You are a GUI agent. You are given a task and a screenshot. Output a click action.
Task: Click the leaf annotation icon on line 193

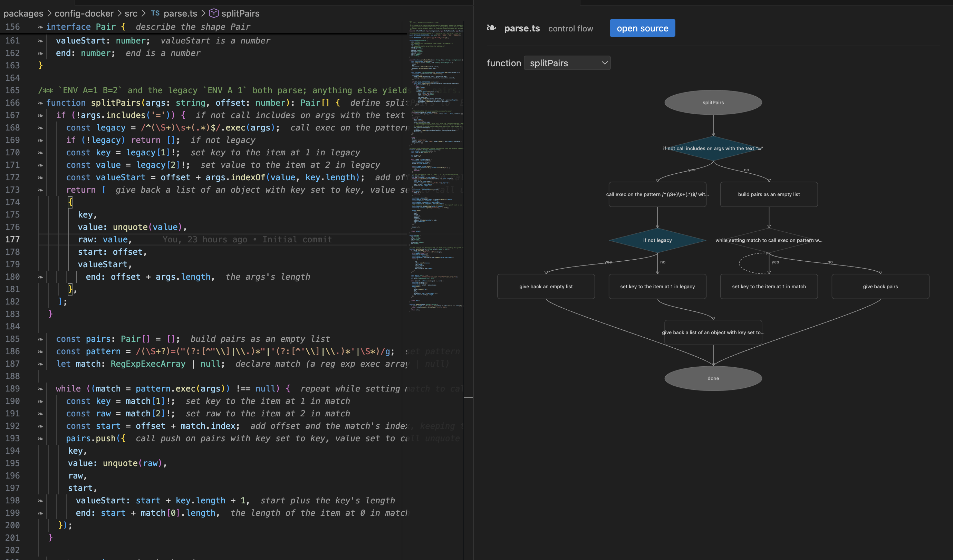click(40, 438)
